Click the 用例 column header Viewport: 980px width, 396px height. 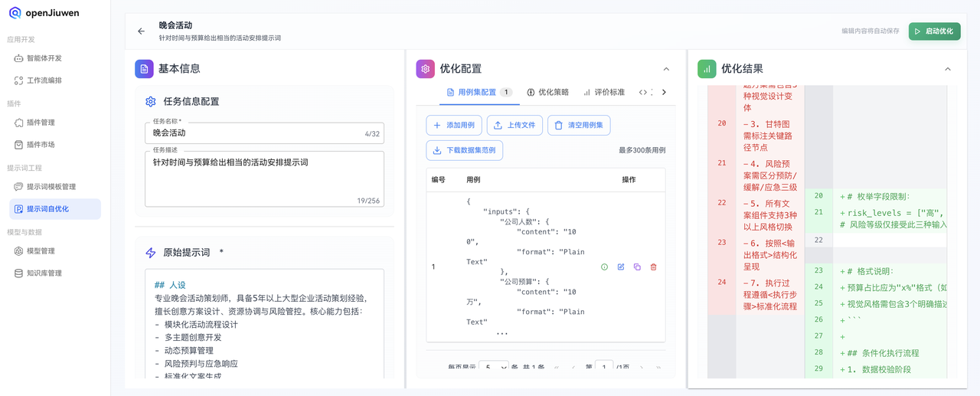click(473, 179)
